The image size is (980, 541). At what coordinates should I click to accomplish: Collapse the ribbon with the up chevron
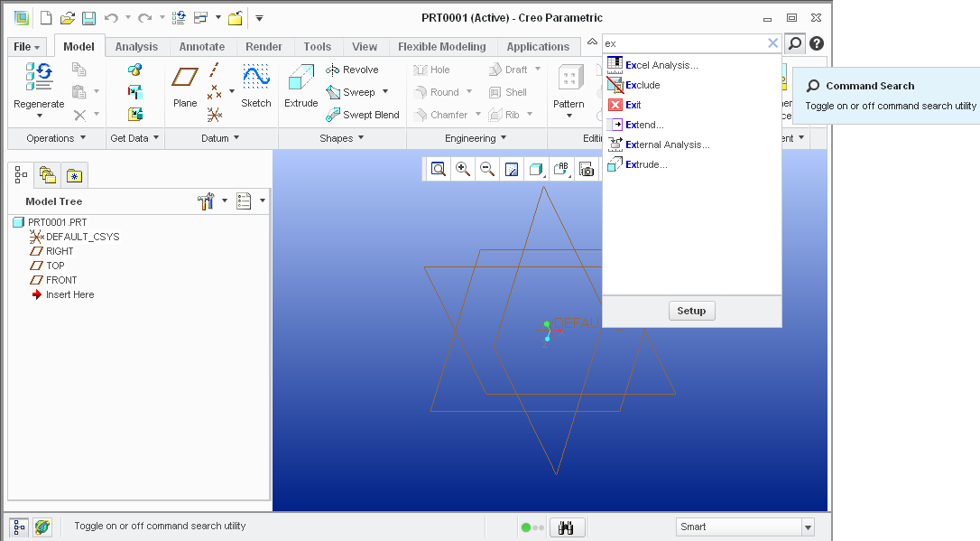592,42
